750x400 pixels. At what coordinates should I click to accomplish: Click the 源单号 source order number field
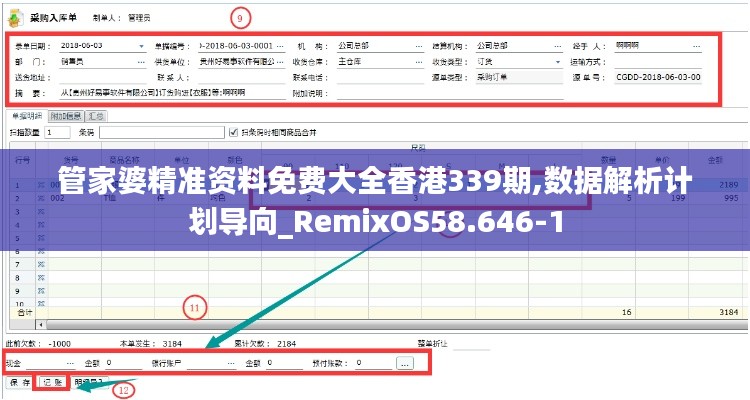coord(657,77)
